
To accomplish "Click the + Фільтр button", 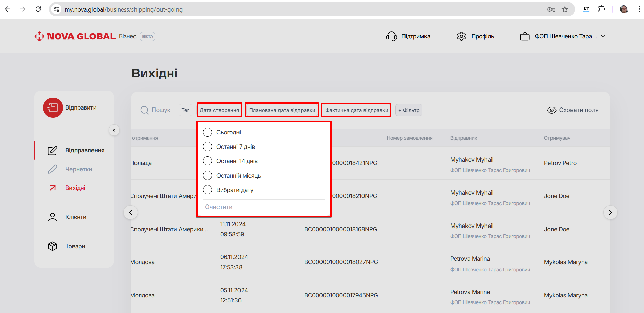I will tap(409, 110).
